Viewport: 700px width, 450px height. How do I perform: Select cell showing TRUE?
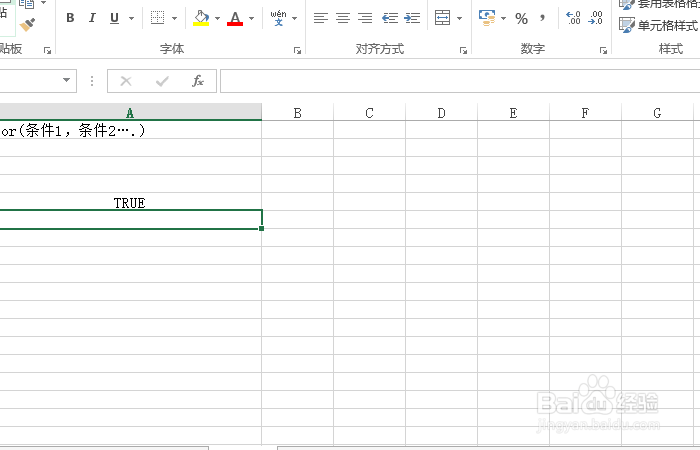130,202
